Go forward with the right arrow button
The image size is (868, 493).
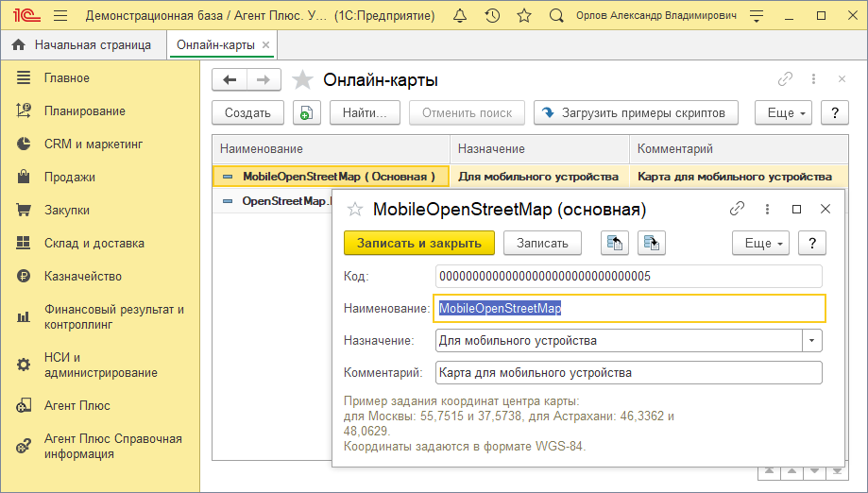point(264,79)
